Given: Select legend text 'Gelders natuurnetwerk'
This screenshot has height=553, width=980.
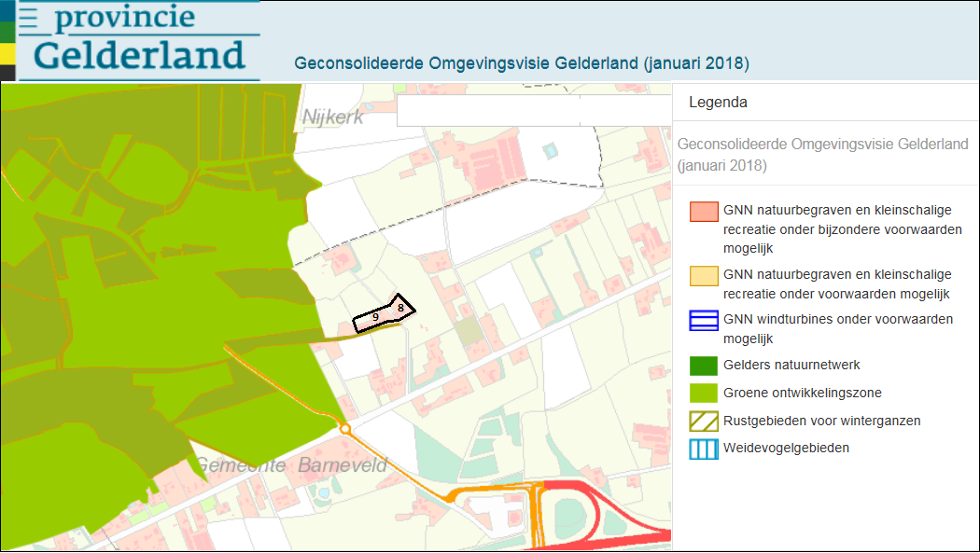Looking at the screenshot, I should click(x=791, y=366).
